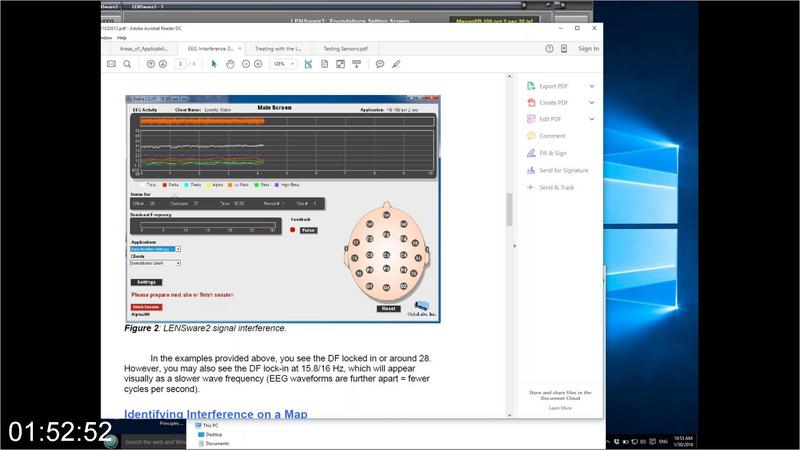The image size is (800, 450).
Task: Click Sign In
Action: [x=588, y=48]
